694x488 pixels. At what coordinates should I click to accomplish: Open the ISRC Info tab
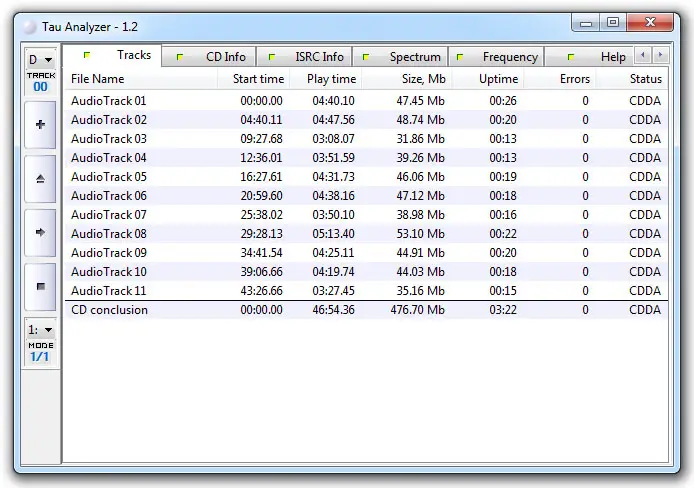305,57
